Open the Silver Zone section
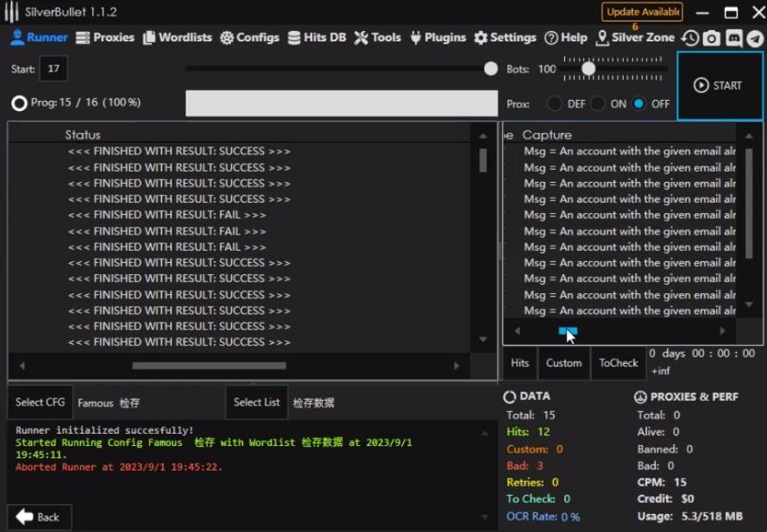The width and height of the screenshot is (767, 532). coord(635,38)
